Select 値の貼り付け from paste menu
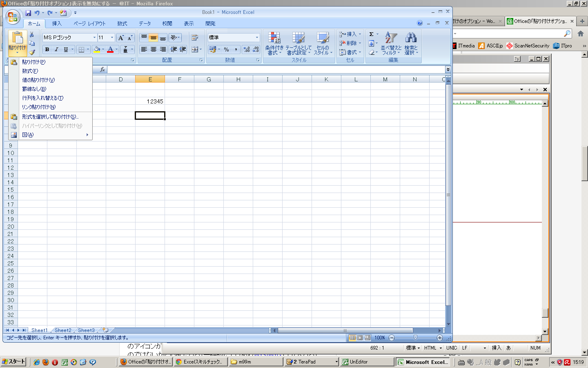Viewport: 588px width, 368px height. pos(38,80)
